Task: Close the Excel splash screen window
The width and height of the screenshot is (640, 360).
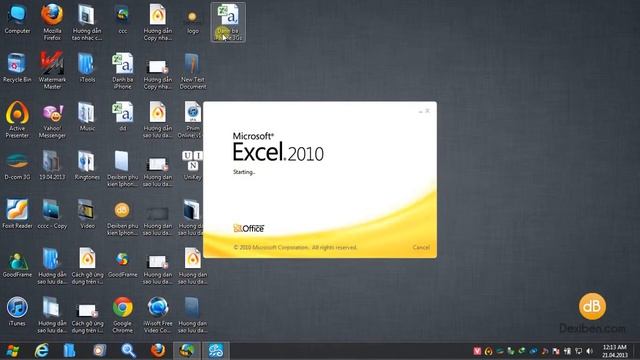Action: (x=427, y=111)
